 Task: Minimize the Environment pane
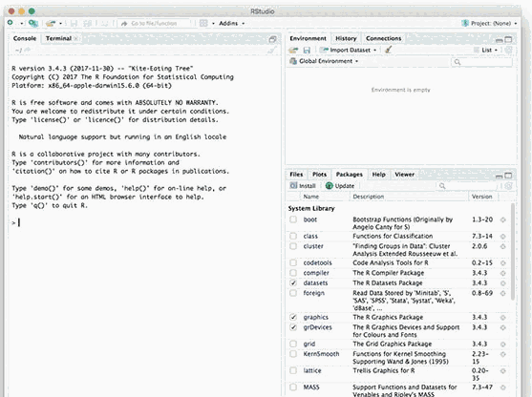click(x=500, y=40)
